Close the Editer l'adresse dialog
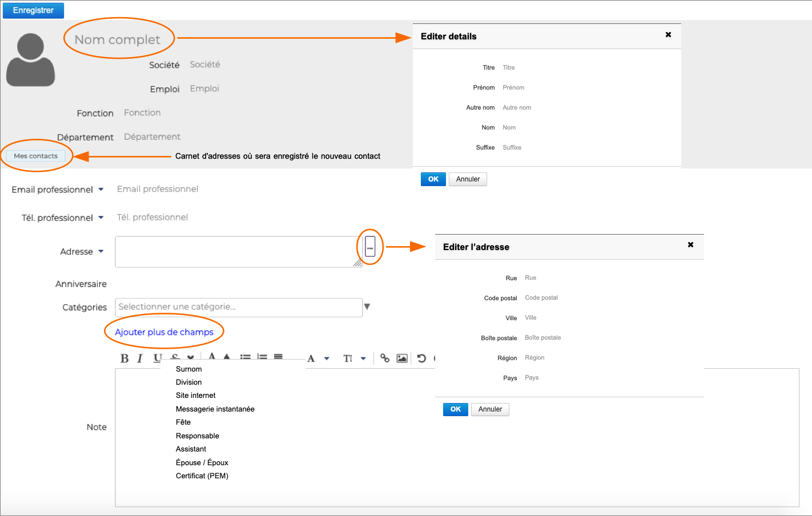 [x=690, y=245]
